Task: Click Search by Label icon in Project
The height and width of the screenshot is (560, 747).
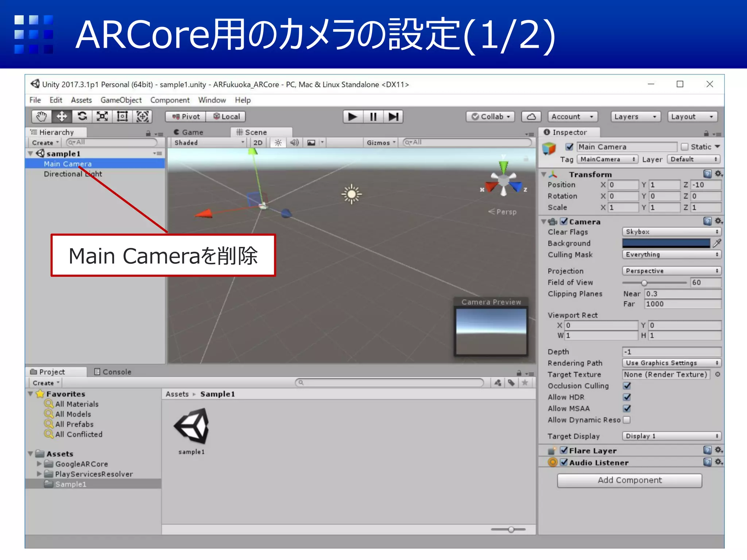Action: pyautogui.click(x=511, y=382)
